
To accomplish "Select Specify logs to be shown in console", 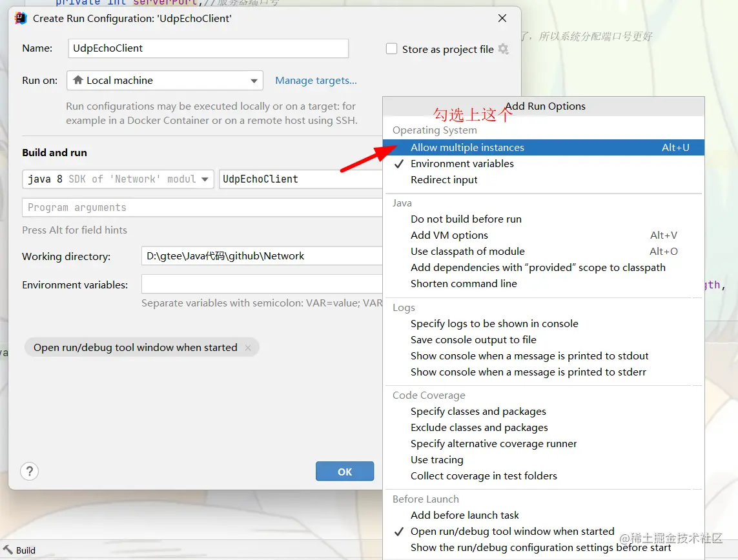I will coord(543,323).
